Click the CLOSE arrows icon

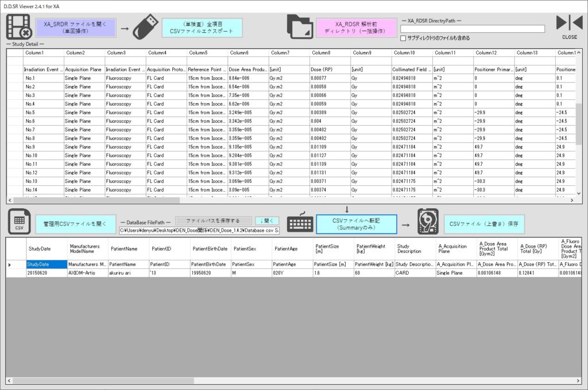click(x=569, y=24)
